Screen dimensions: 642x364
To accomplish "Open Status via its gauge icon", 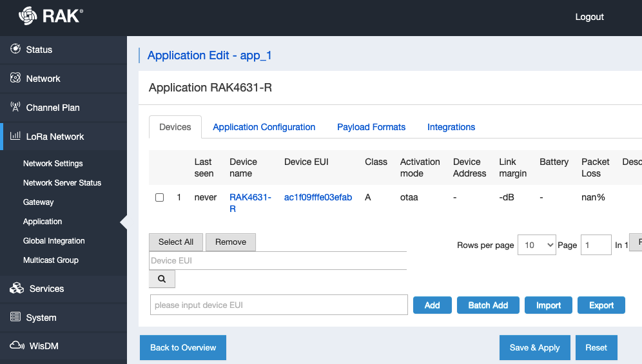I will point(15,49).
